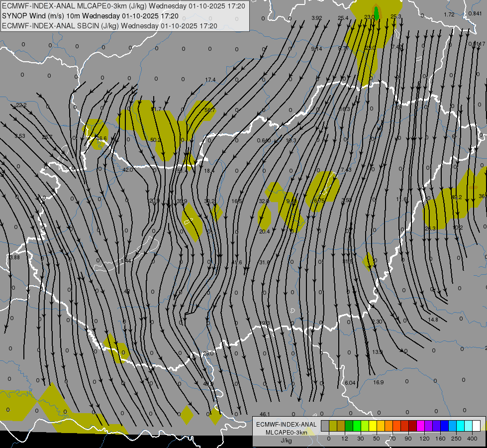Click the map value 41.6
Viewport: 487px width, 448px height.
point(237,262)
